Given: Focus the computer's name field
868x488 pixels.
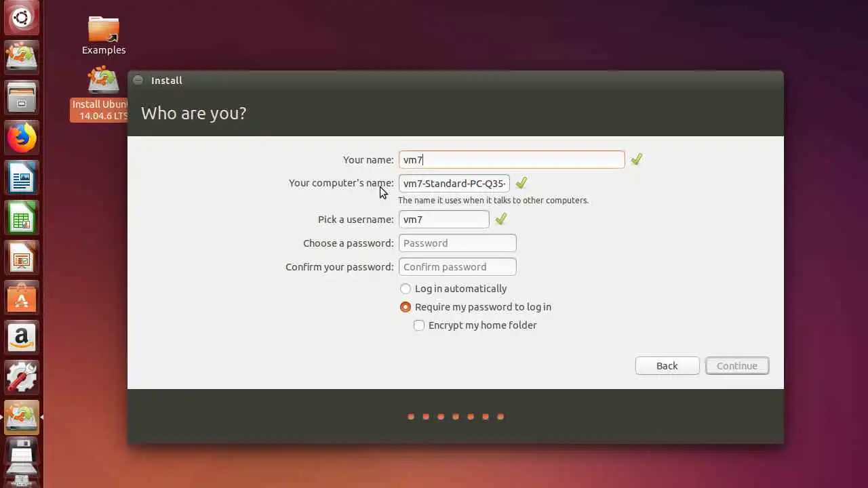Looking at the screenshot, I should pos(454,184).
